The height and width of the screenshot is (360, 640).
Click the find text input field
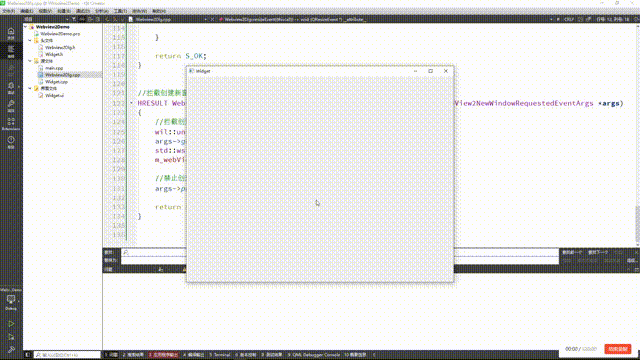point(340,252)
